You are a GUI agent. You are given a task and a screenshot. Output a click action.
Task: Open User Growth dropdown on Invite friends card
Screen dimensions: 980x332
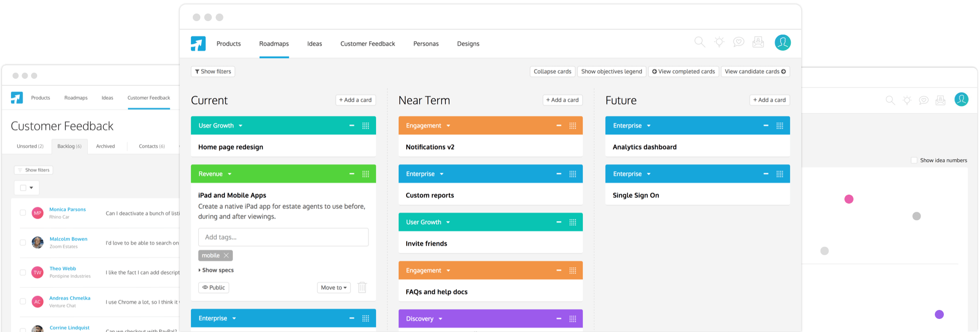tap(448, 222)
